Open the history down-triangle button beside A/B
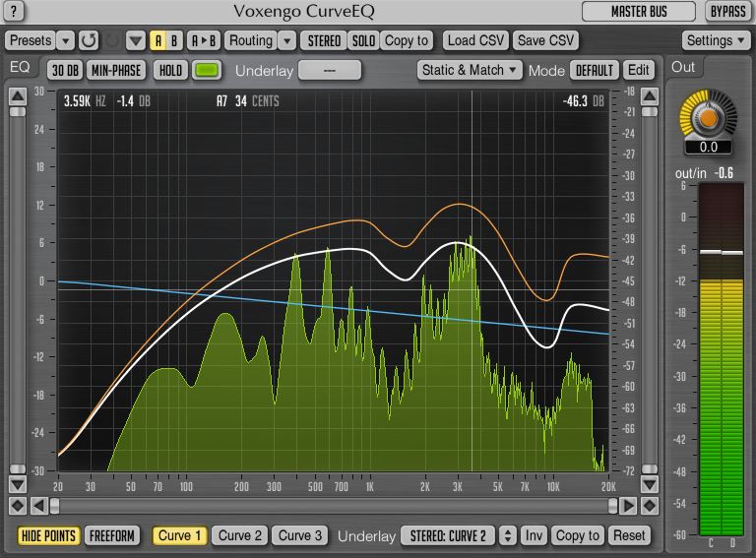756x558 pixels. [136, 41]
